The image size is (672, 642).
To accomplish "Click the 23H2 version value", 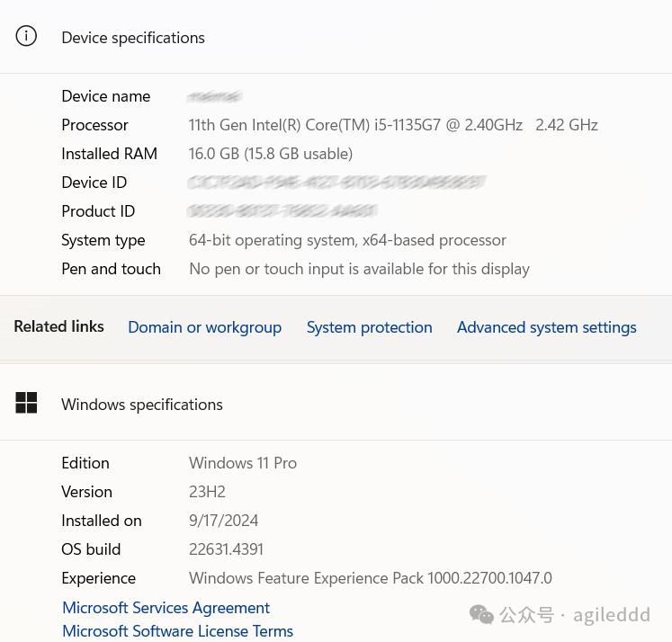I will tap(207, 492).
